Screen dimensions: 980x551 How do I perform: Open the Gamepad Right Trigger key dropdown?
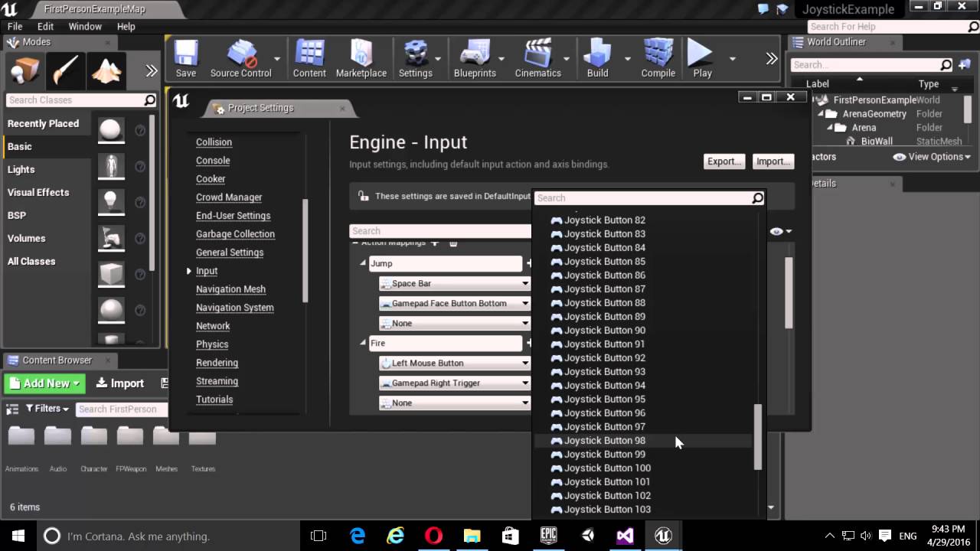pyautogui.click(x=455, y=383)
